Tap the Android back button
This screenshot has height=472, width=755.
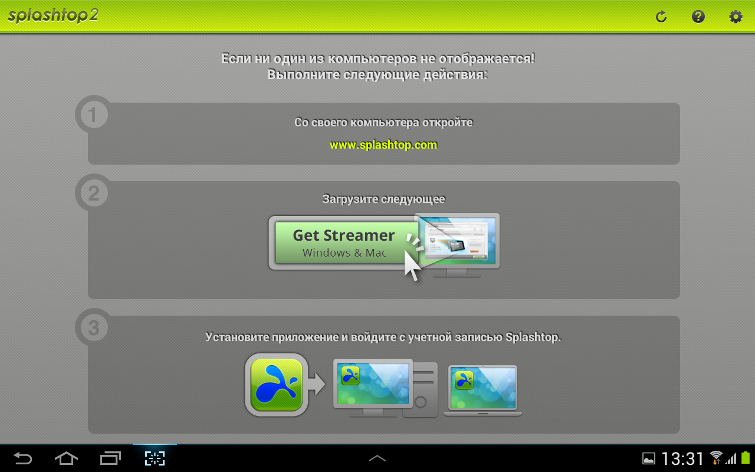(x=22, y=458)
